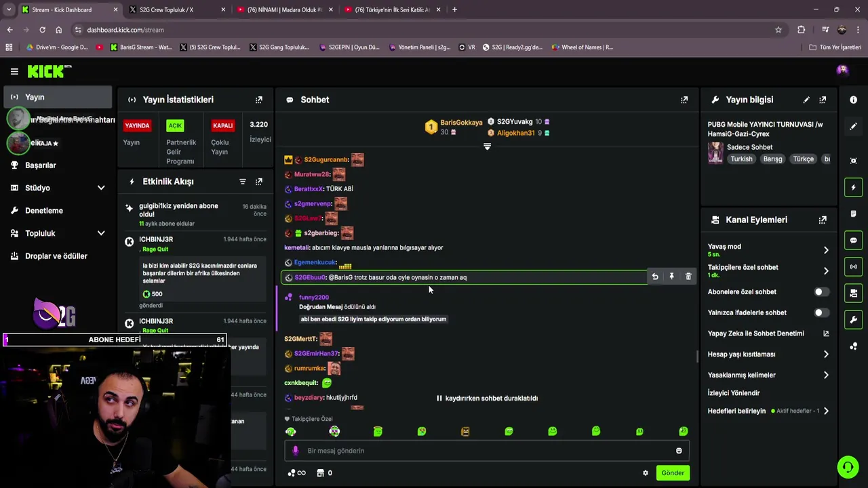The width and height of the screenshot is (868, 488).
Task: Switch to the S2G Crew Topluluk / X tab
Action: coord(178,9)
